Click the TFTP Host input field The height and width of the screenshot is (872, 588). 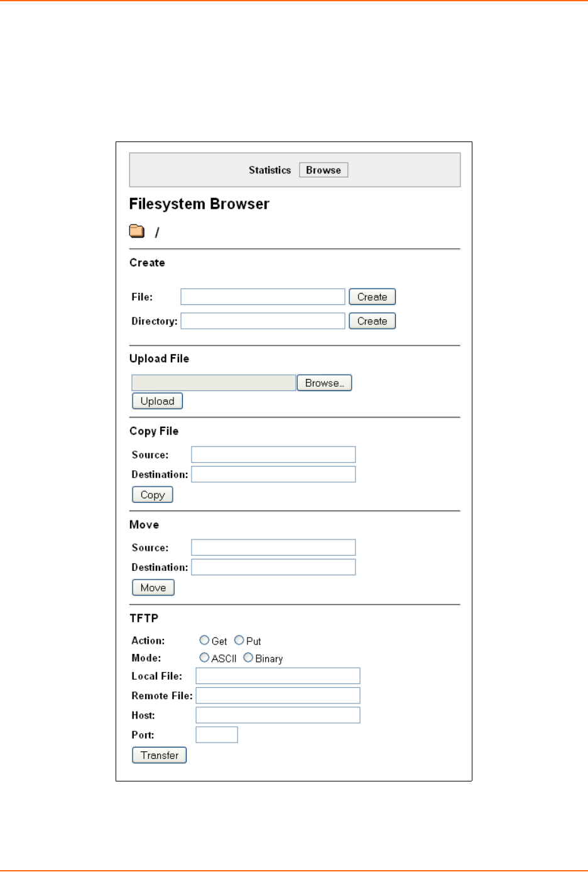(278, 715)
